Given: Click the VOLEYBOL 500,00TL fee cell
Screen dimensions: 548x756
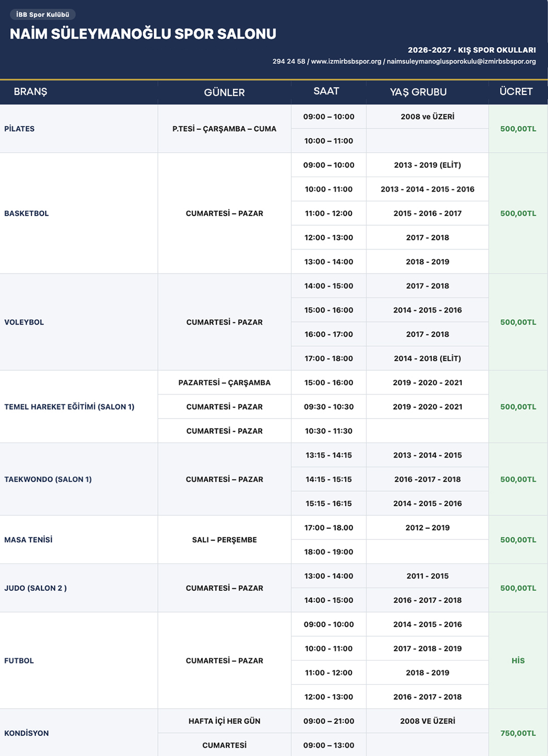Looking at the screenshot, I should click(x=518, y=322).
